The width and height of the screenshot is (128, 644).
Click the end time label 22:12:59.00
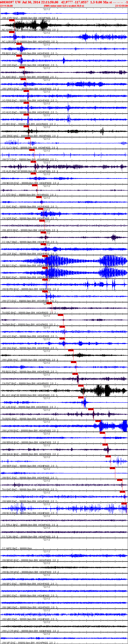pyautogui.click(x=122, y=6)
